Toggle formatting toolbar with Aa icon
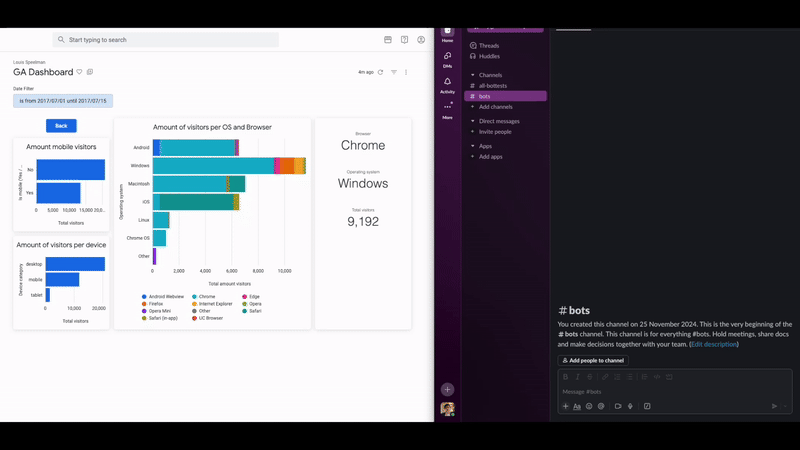Screen dimensions: 800x450 [x=577, y=406]
